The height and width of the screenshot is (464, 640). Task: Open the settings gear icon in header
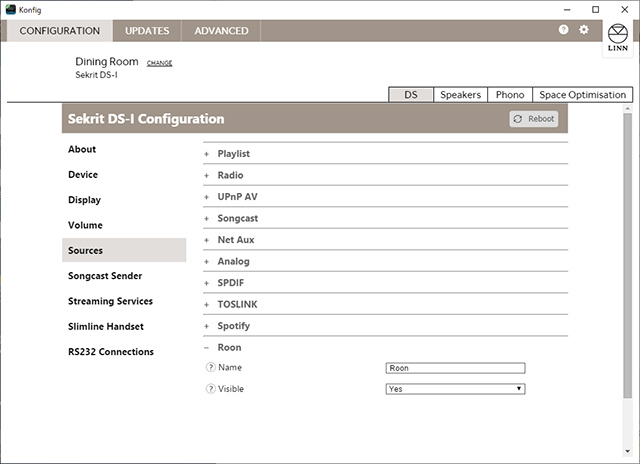click(584, 29)
